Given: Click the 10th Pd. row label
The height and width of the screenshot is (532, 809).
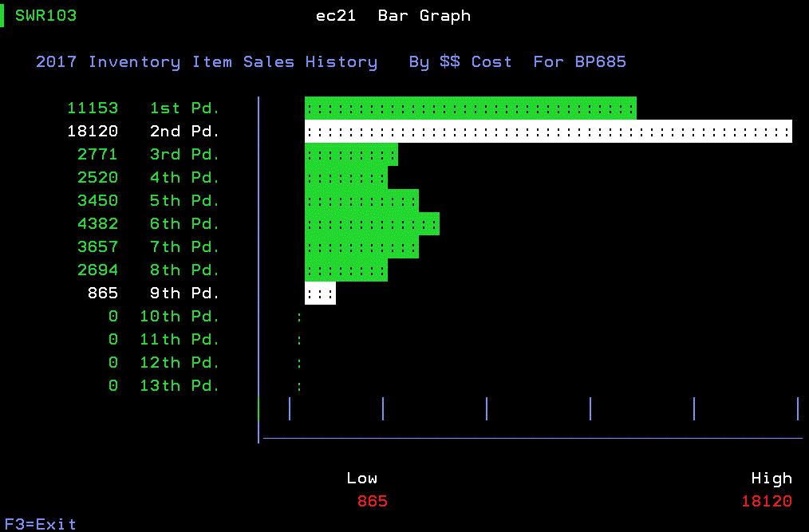Looking at the screenshot, I should pos(180,317).
